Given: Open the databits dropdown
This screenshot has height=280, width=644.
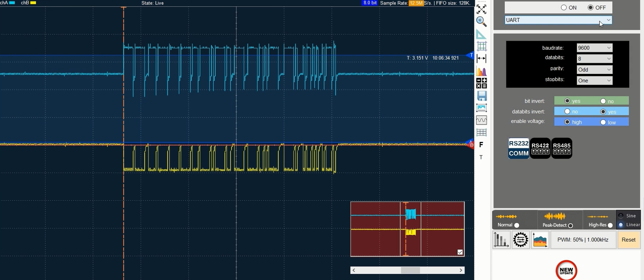Looking at the screenshot, I should [594, 59].
